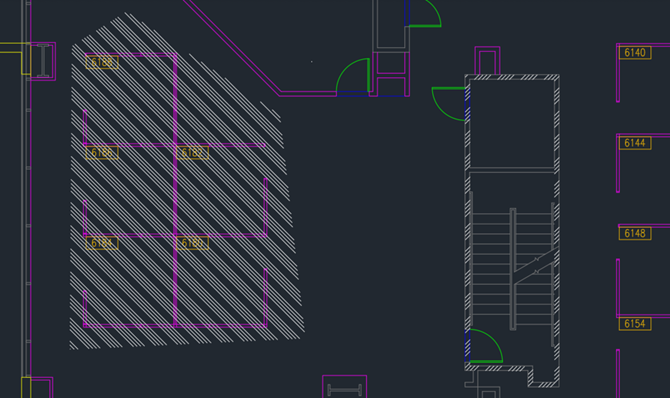Pick the room tag 6148
Image resolution: width=670 pixels, height=398 pixels.
pos(635,233)
